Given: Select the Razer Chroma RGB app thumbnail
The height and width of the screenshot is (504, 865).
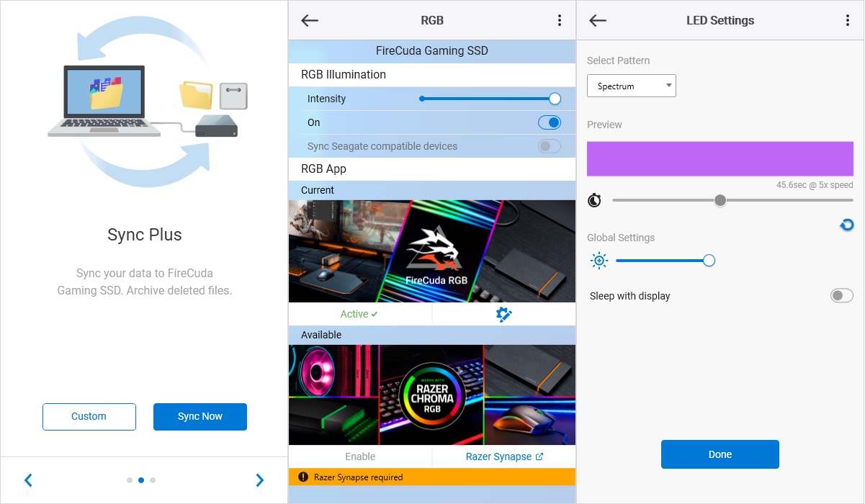Looking at the screenshot, I should [432, 395].
